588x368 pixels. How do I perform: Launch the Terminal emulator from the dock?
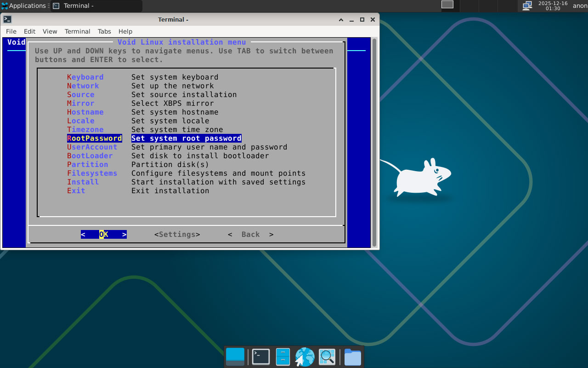click(261, 357)
